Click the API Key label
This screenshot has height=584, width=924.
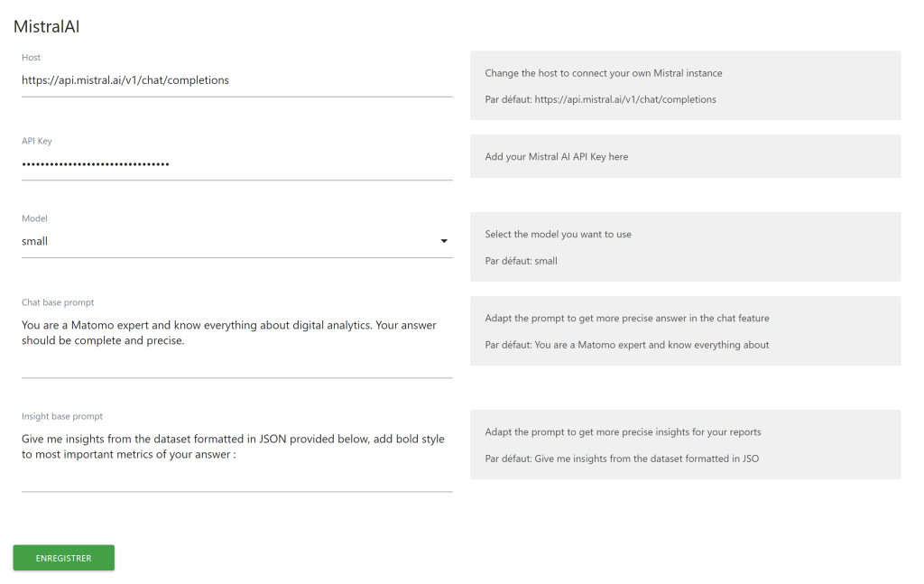tap(37, 141)
